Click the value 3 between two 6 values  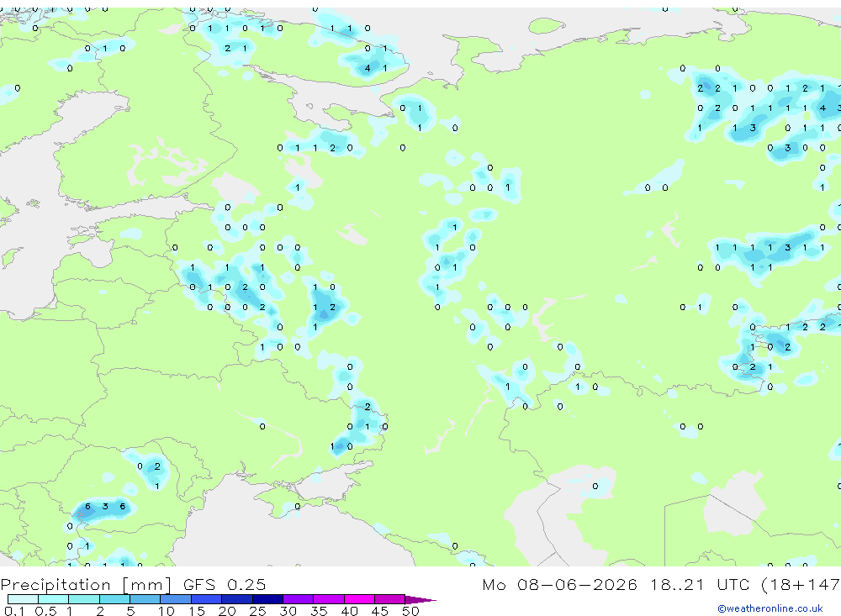[x=105, y=506]
